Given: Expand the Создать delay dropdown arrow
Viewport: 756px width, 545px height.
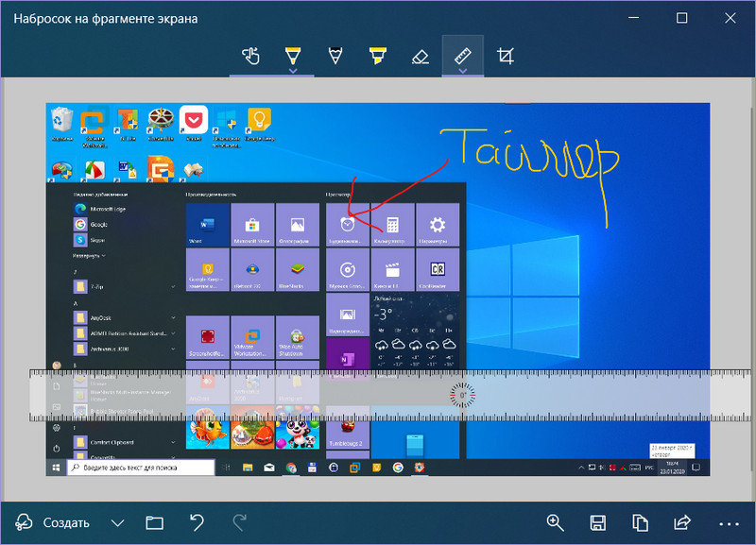Looking at the screenshot, I should coord(117,523).
